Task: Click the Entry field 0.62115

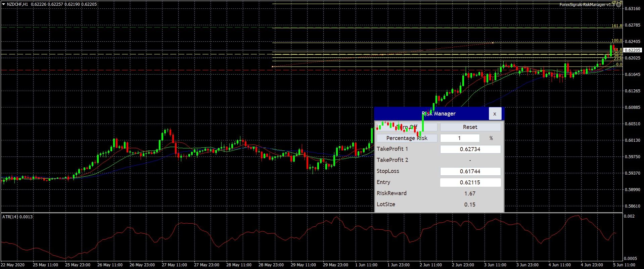Action: [470, 182]
